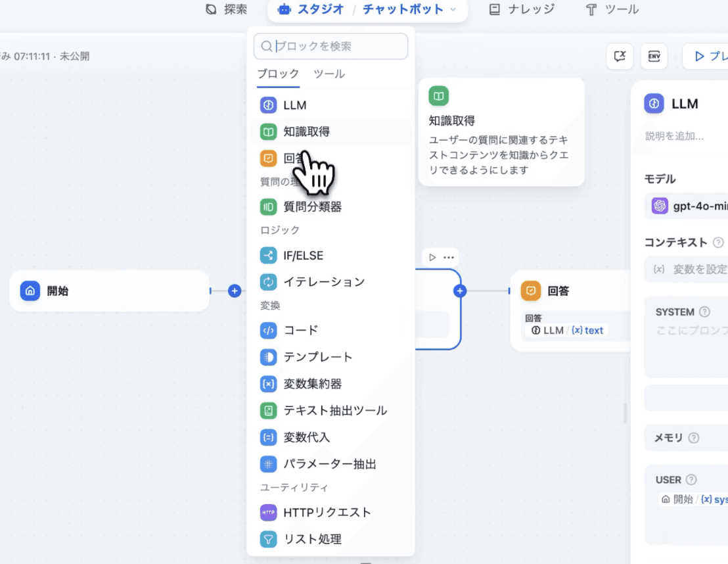
Task: Select the 知識取得 block icon
Action: (268, 131)
